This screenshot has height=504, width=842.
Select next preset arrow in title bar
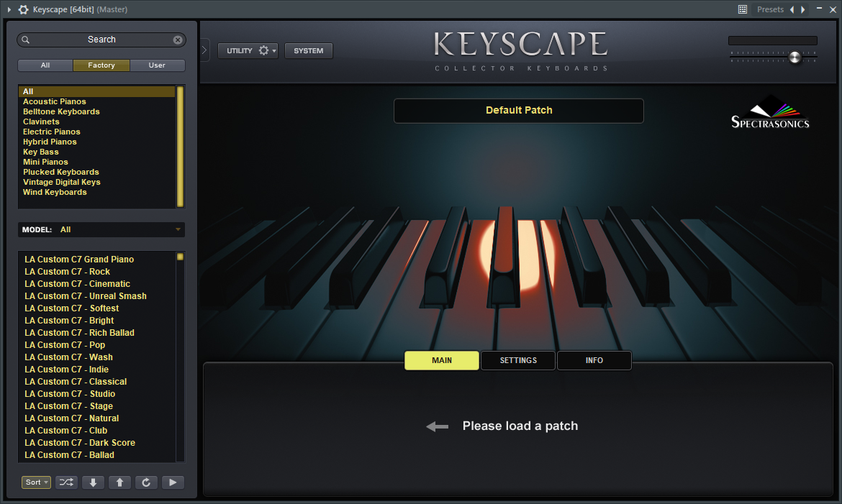[x=803, y=9]
